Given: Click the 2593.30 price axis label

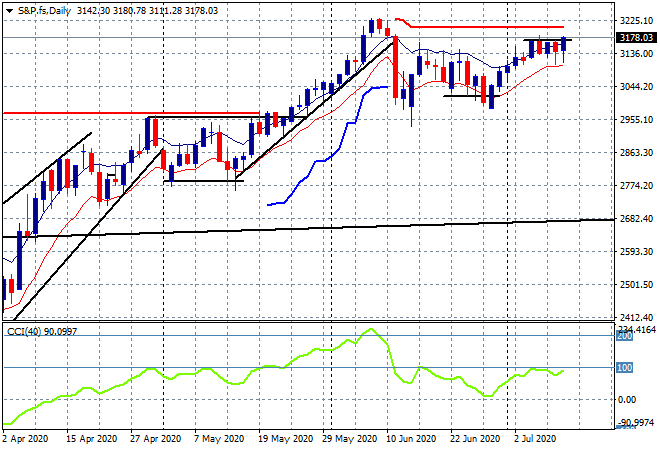Looking at the screenshot, I should pyautogui.click(x=636, y=251).
